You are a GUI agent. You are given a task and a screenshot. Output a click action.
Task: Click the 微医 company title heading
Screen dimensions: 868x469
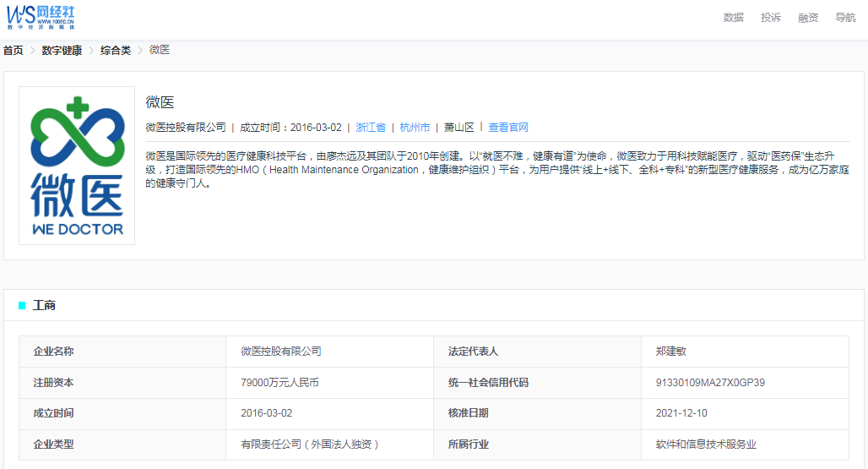click(160, 102)
